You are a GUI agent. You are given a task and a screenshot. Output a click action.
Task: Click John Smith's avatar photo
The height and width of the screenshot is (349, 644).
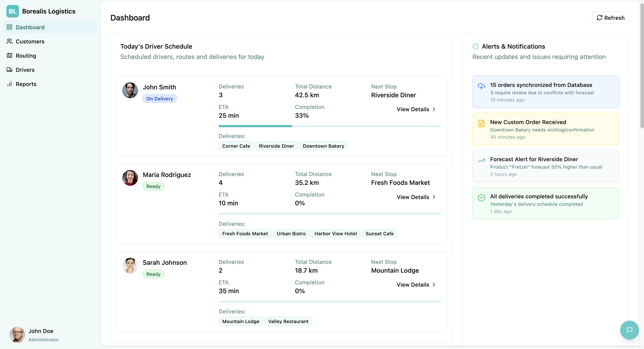pos(130,90)
